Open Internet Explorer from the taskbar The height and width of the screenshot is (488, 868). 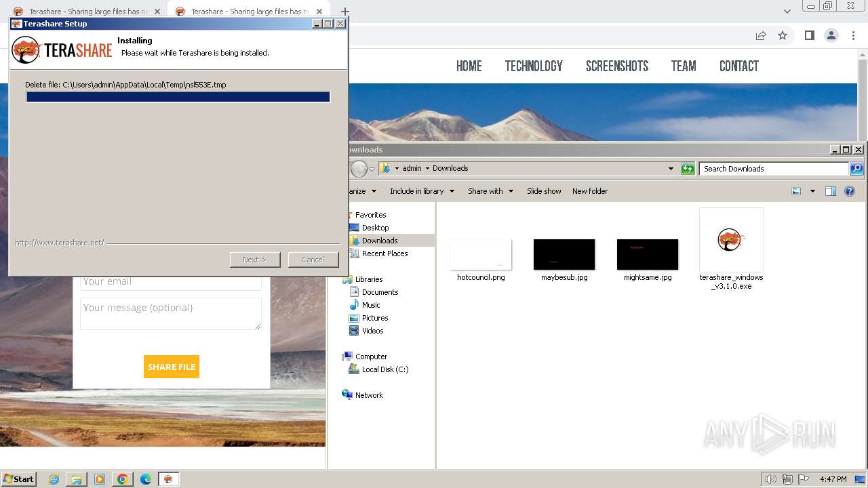(x=54, y=479)
